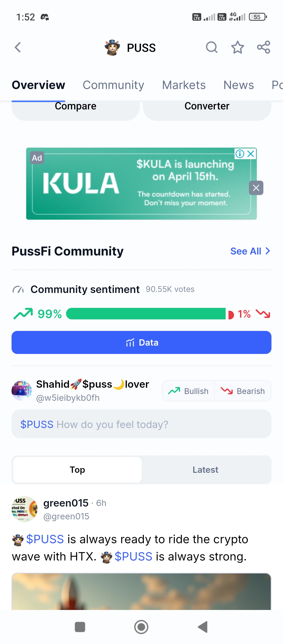The width and height of the screenshot is (283, 644).
Task: Switch feed to Latest posts
Action: click(x=205, y=470)
